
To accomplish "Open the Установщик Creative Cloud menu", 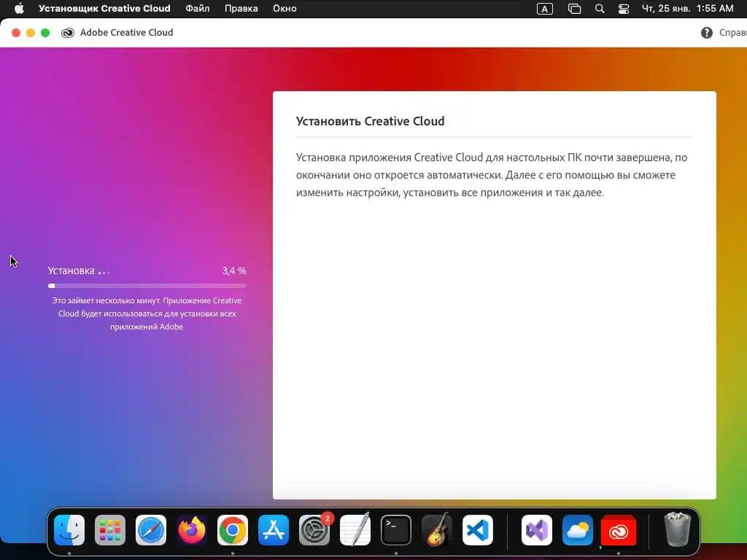I will click(x=104, y=9).
